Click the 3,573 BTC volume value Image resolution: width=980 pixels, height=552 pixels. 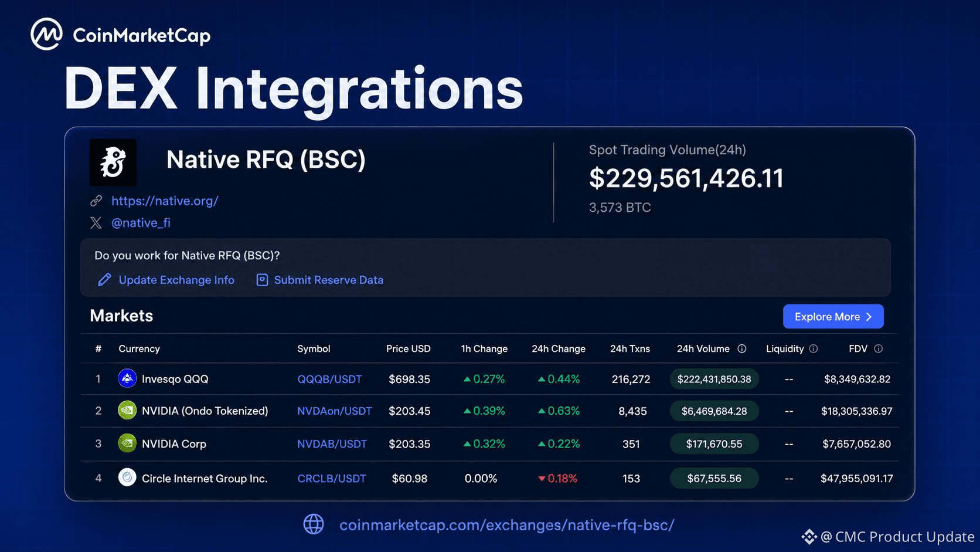(620, 207)
